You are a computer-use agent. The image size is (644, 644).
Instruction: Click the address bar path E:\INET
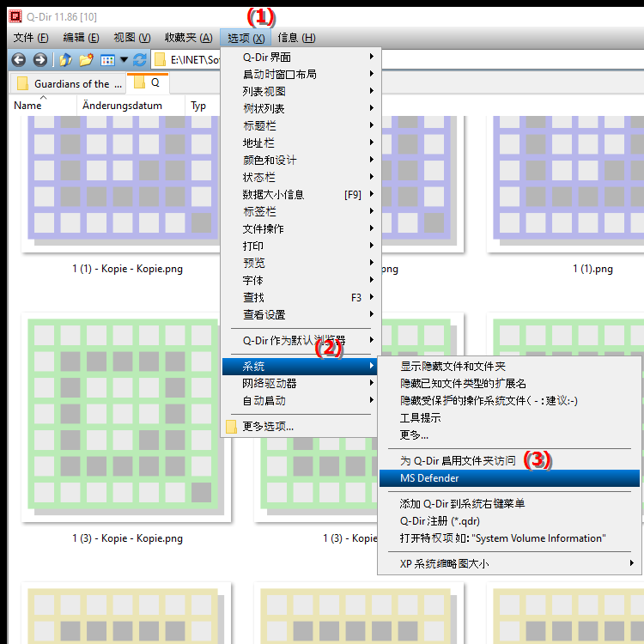pyautogui.click(x=195, y=60)
